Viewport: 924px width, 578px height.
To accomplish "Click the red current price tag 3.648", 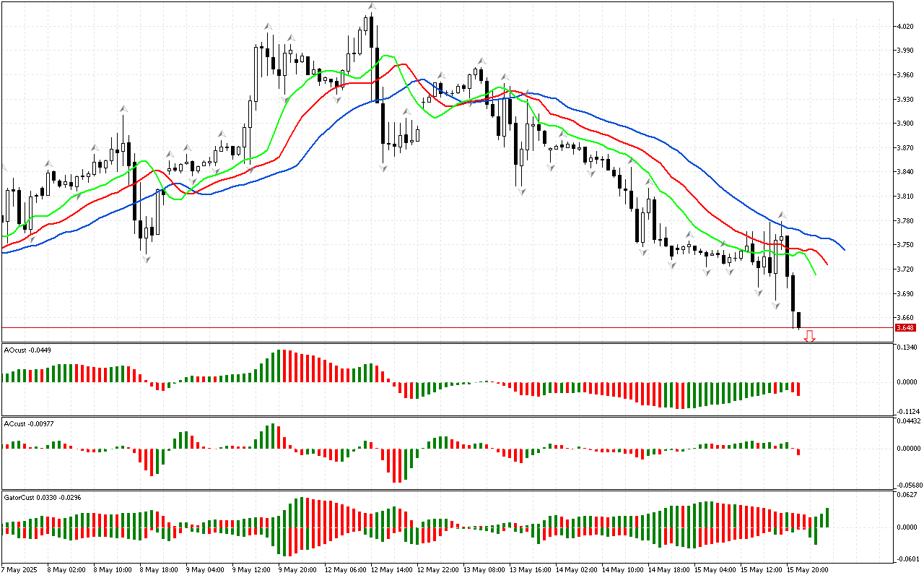I will [905, 328].
